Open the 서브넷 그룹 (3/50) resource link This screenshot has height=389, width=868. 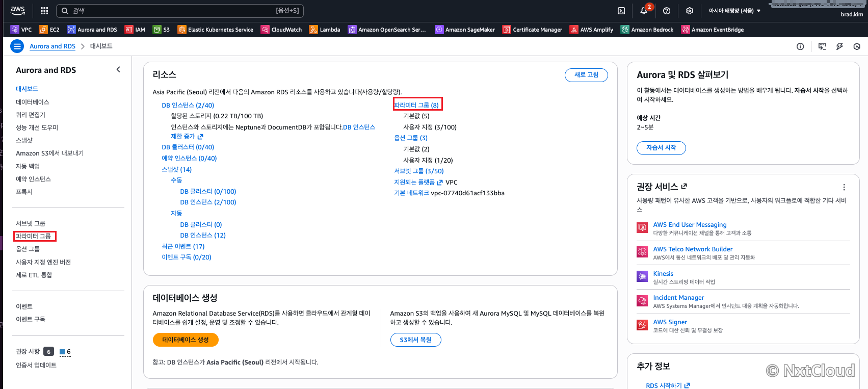(x=419, y=171)
